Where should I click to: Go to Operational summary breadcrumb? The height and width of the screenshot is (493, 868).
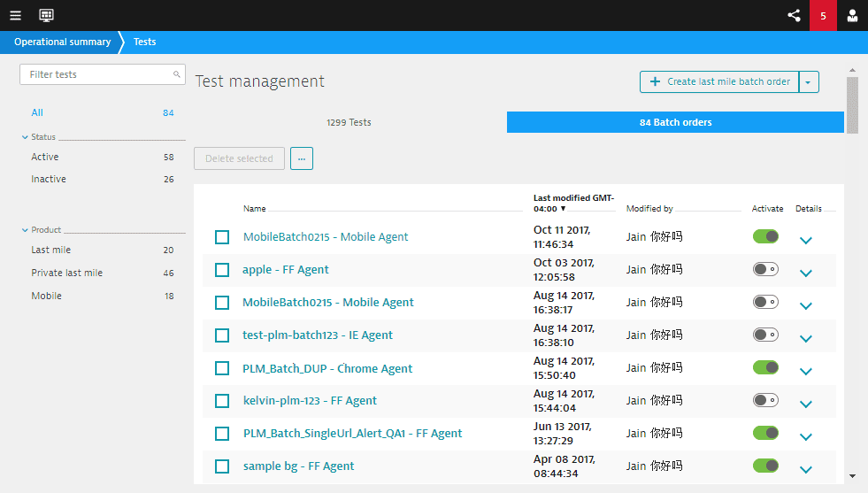click(63, 42)
